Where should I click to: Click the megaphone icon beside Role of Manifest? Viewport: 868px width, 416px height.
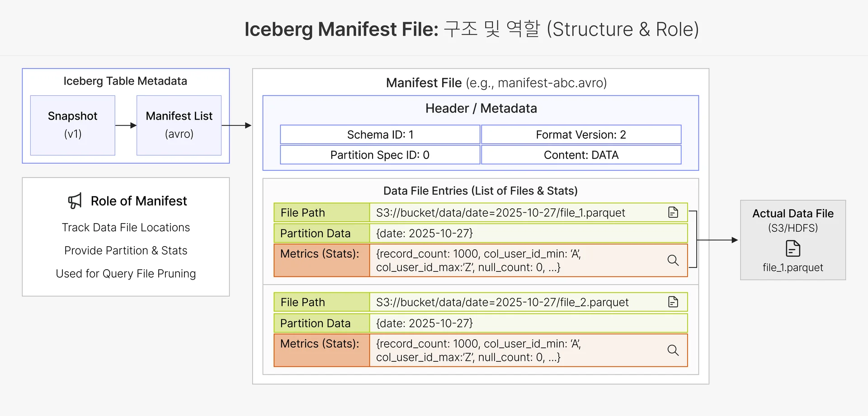[75, 201]
